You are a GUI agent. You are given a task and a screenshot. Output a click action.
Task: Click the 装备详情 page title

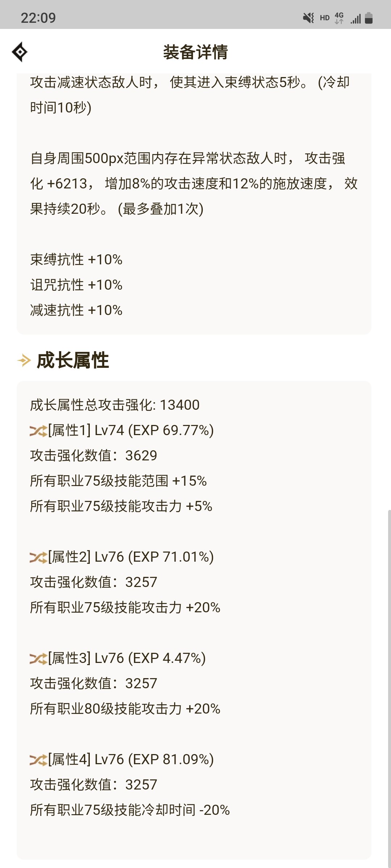click(x=195, y=52)
